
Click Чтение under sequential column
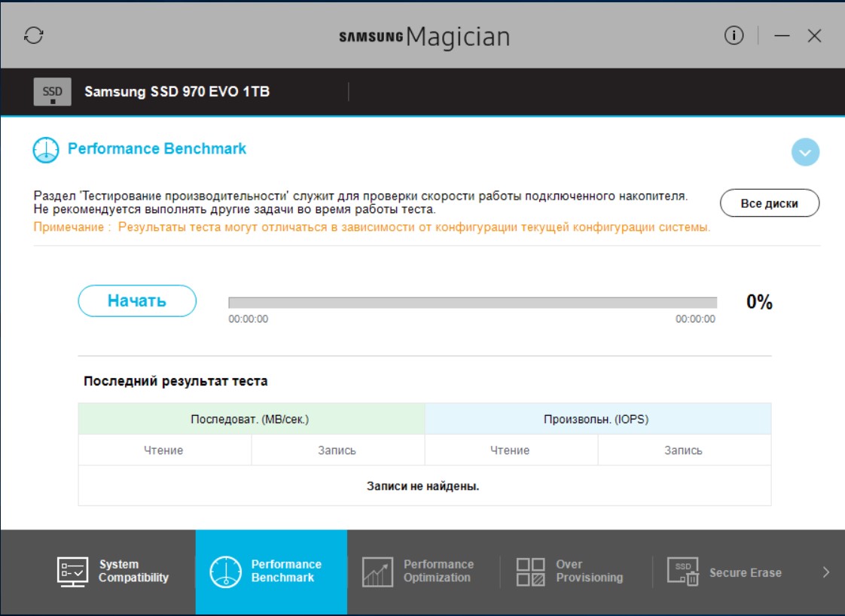tap(164, 450)
